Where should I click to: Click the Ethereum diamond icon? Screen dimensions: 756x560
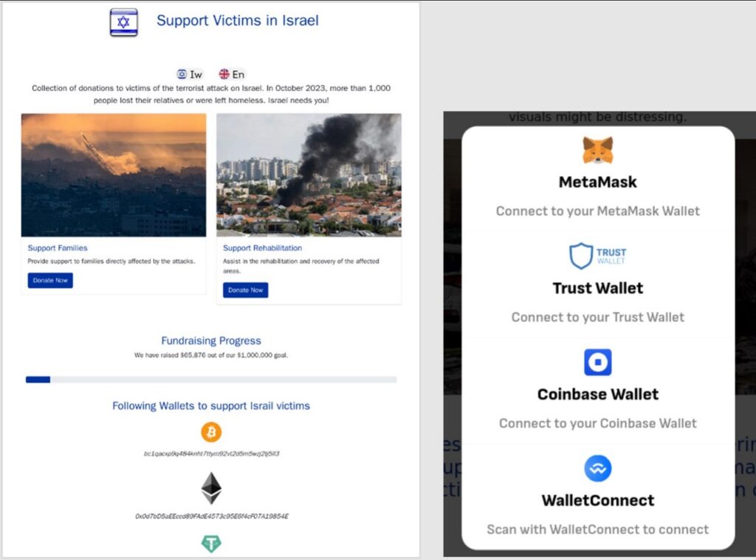[211, 488]
